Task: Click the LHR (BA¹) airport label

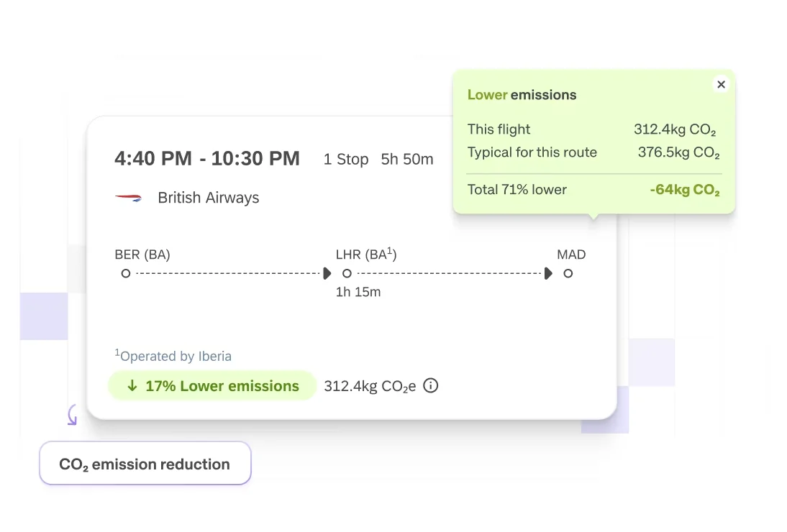Action: (x=366, y=254)
